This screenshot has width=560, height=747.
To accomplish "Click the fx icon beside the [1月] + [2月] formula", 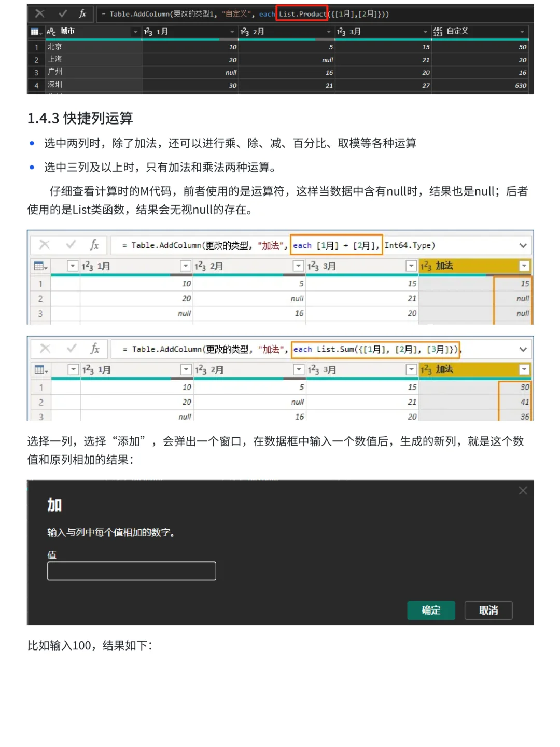I will (x=94, y=245).
